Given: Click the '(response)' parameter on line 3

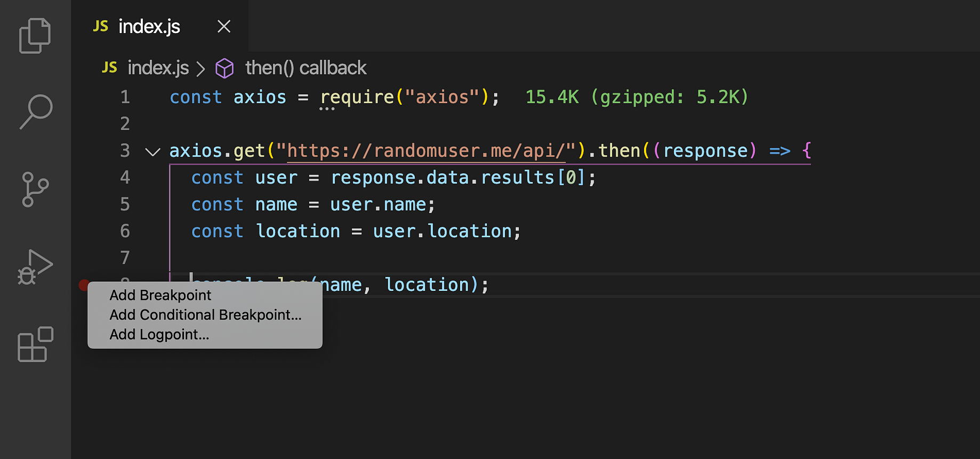Looking at the screenshot, I should [704, 151].
